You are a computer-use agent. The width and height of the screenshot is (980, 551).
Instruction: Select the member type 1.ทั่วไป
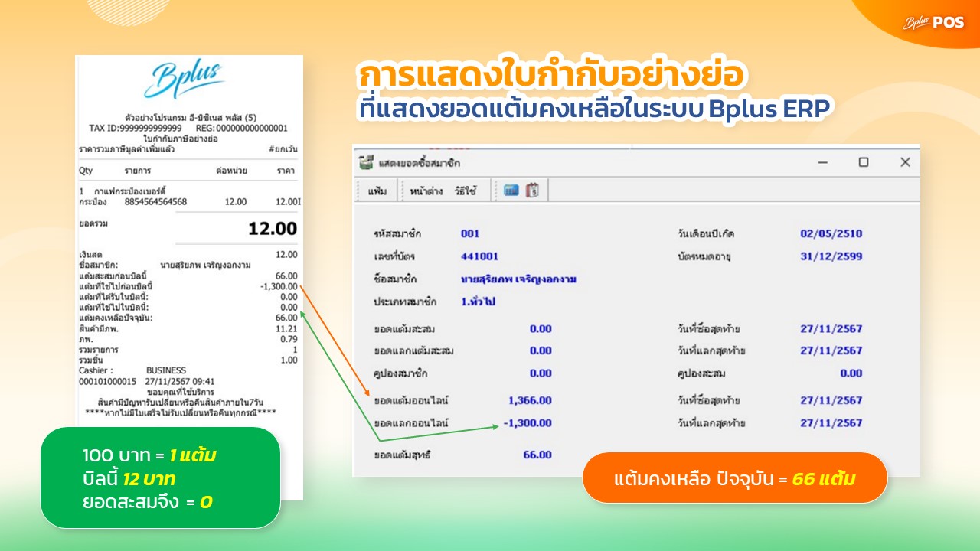pos(479,302)
